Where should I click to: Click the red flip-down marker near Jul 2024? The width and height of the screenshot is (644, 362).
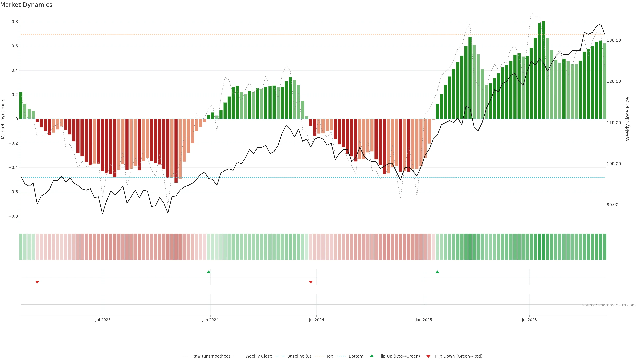click(x=311, y=282)
